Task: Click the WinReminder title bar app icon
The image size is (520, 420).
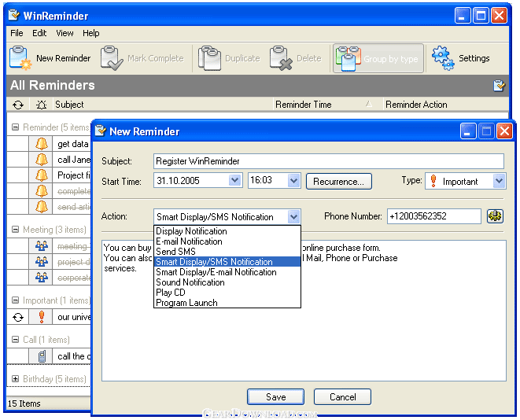Action: coord(14,15)
